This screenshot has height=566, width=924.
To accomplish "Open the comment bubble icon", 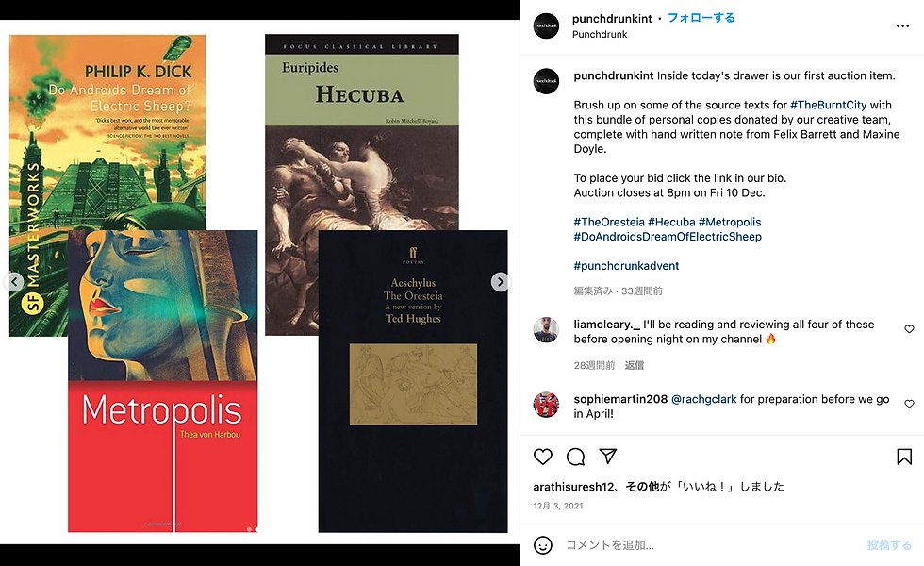I will (575, 457).
